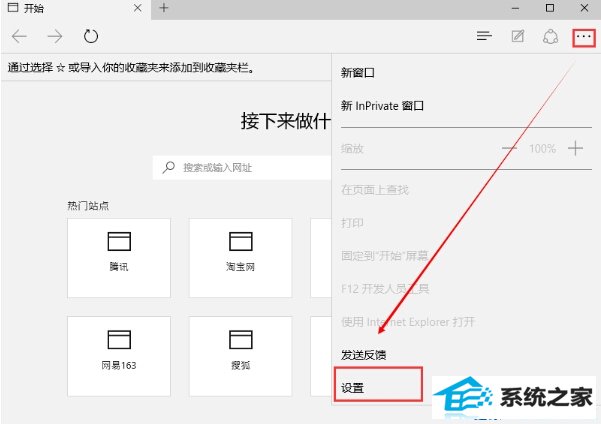Minimize the browser window
Viewport: 601px width, 424px height.
[x=516, y=8]
